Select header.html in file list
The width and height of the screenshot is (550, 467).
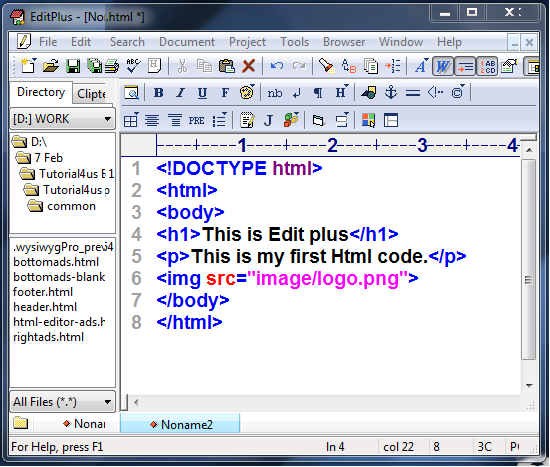(x=45, y=307)
